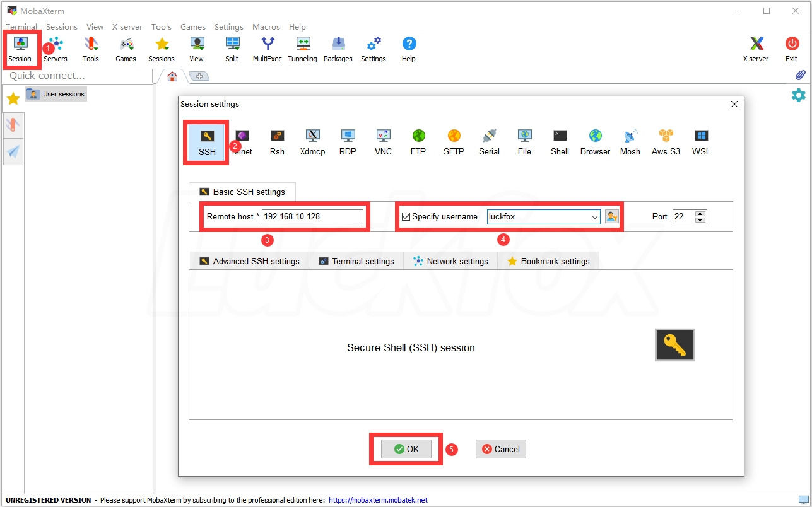Open the Macros menu
This screenshot has height=507, width=812.
[x=266, y=27]
